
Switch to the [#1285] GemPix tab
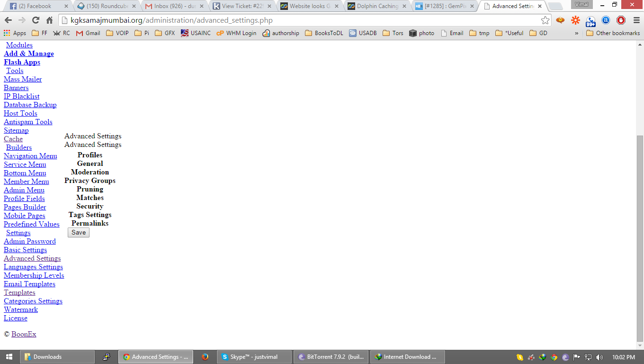tap(445, 6)
